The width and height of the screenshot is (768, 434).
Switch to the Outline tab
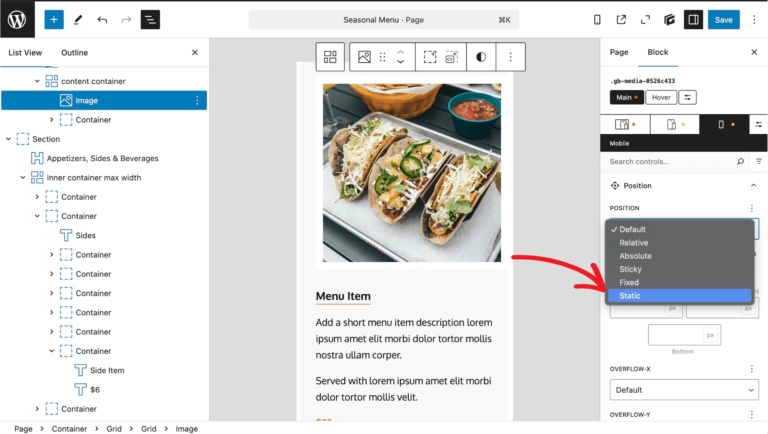point(74,52)
